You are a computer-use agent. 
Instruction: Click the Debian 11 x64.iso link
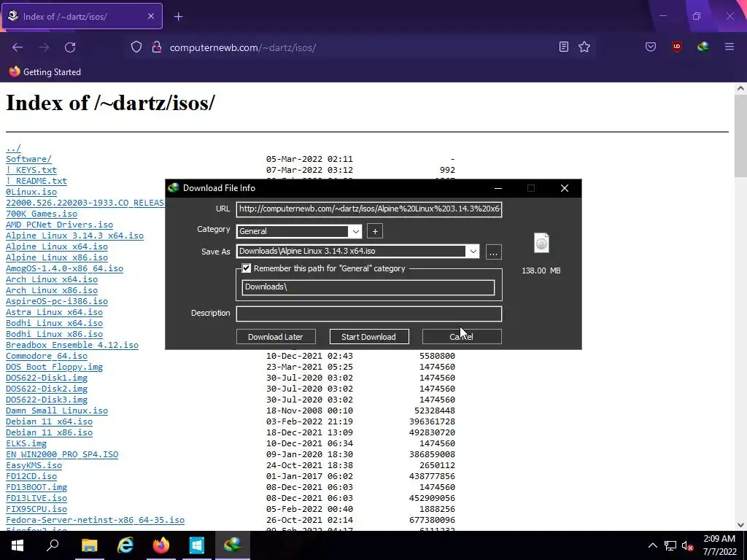[x=49, y=422]
